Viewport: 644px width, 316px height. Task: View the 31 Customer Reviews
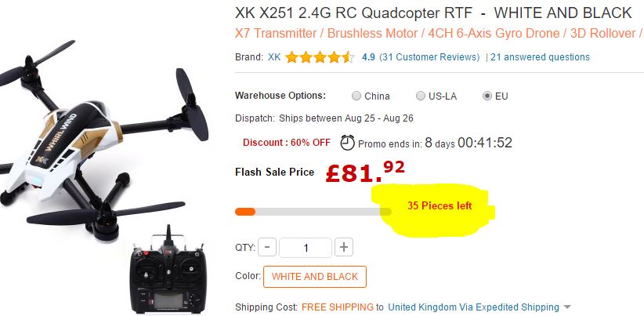point(429,57)
